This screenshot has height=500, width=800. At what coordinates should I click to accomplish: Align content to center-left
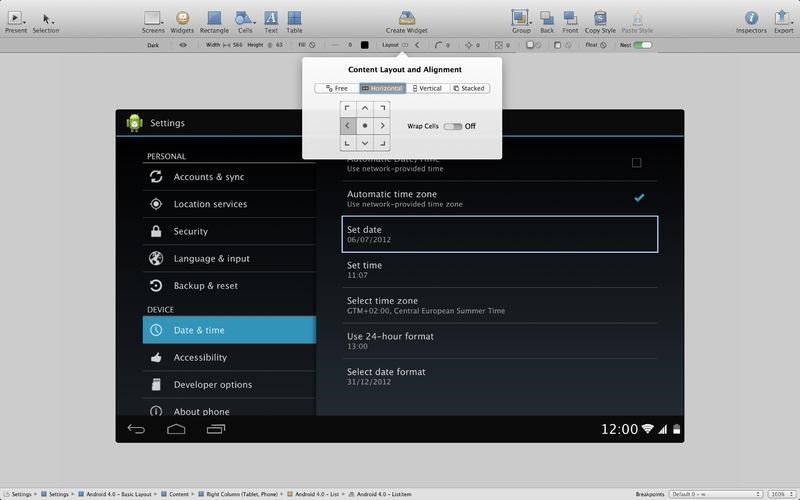point(347,126)
